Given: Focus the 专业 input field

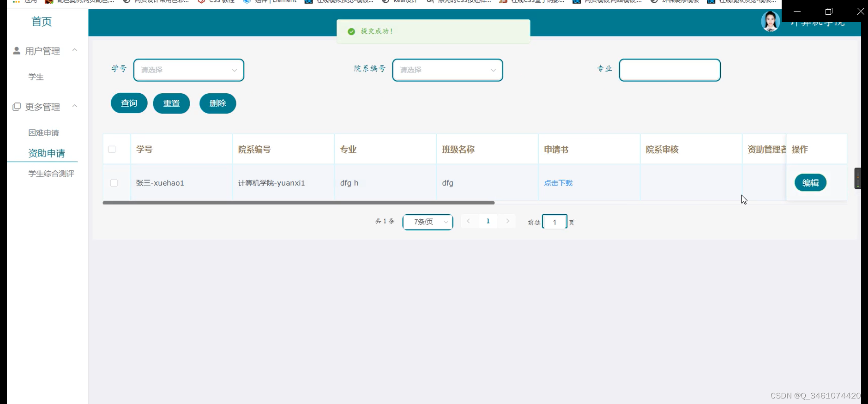Looking at the screenshot, I should (x=669, y=70).
